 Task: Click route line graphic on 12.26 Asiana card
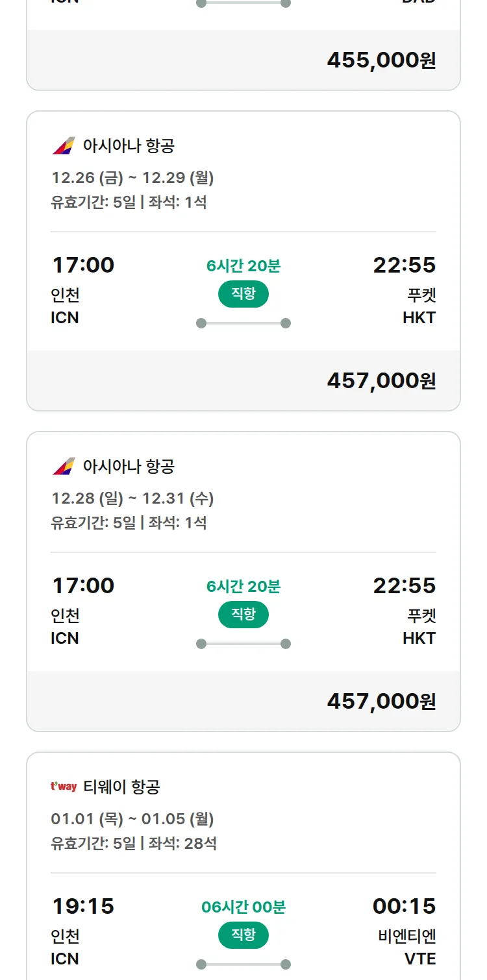tap(243, 323)
